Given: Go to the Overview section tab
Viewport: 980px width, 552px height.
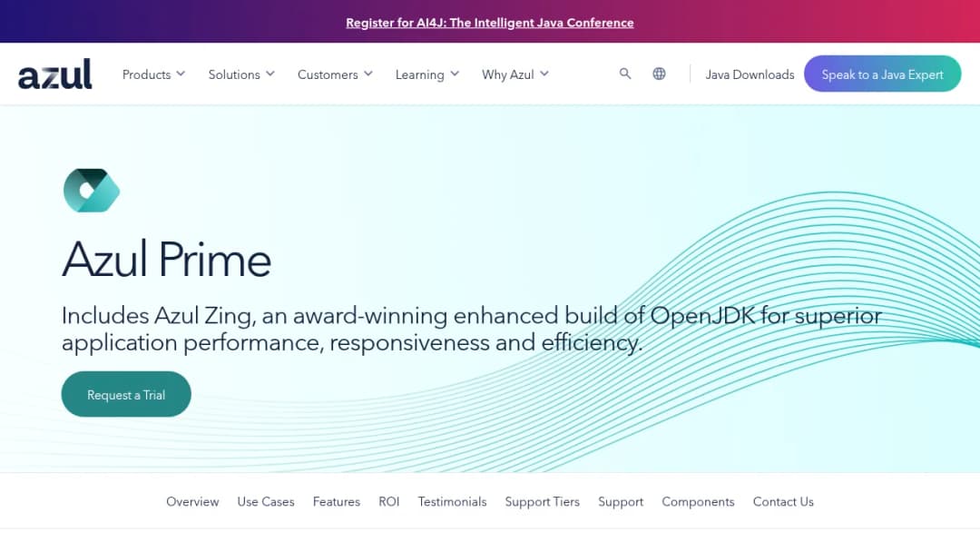Looking at the screenshot, I should coord(192,501).
